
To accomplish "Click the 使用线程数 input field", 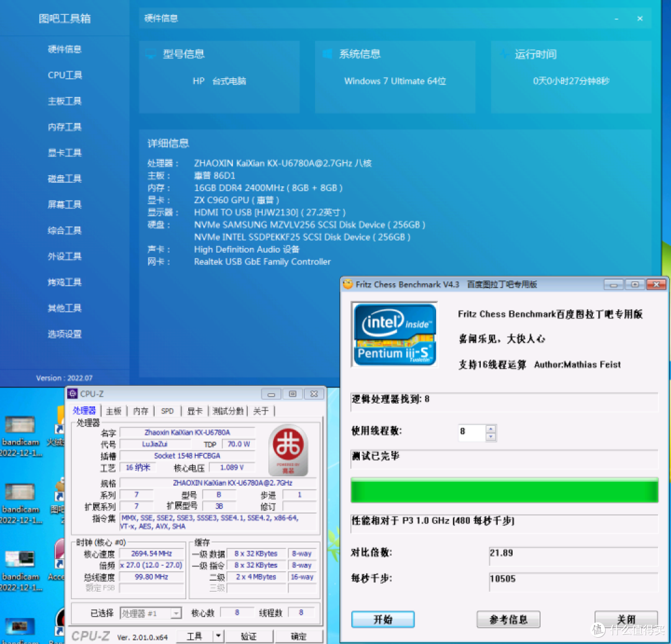I will coord(472,432).
